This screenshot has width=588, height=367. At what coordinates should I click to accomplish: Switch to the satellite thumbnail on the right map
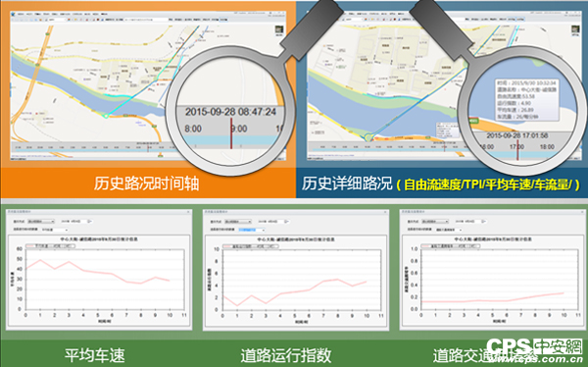coord(575,29)
